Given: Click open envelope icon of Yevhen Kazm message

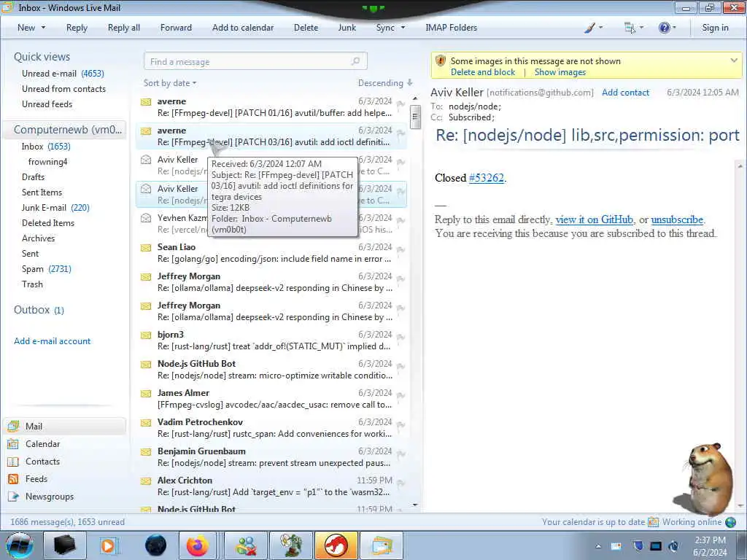Looking at the screenshot, I should pos(146,217).
